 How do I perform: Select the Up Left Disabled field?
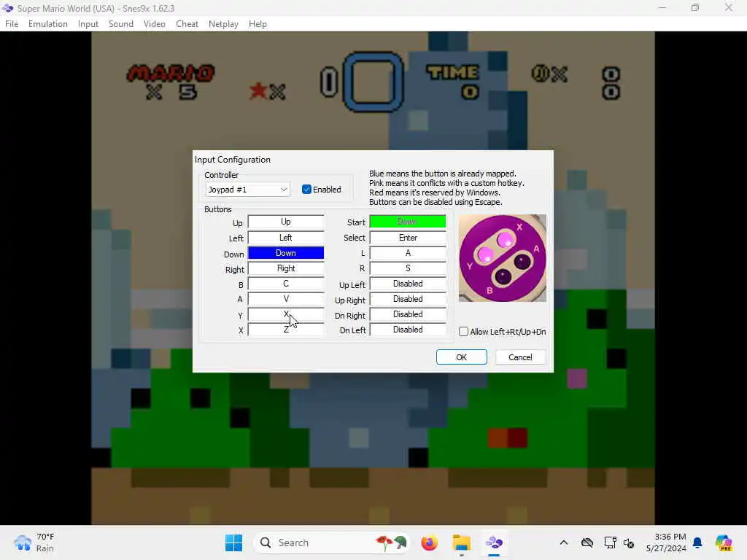pyautogui.click(x=408, y=284)
